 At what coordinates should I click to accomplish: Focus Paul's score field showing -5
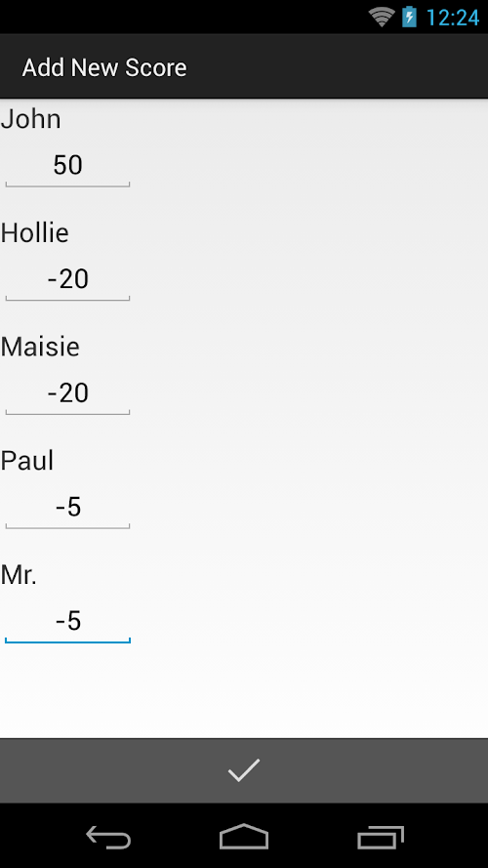67,508
